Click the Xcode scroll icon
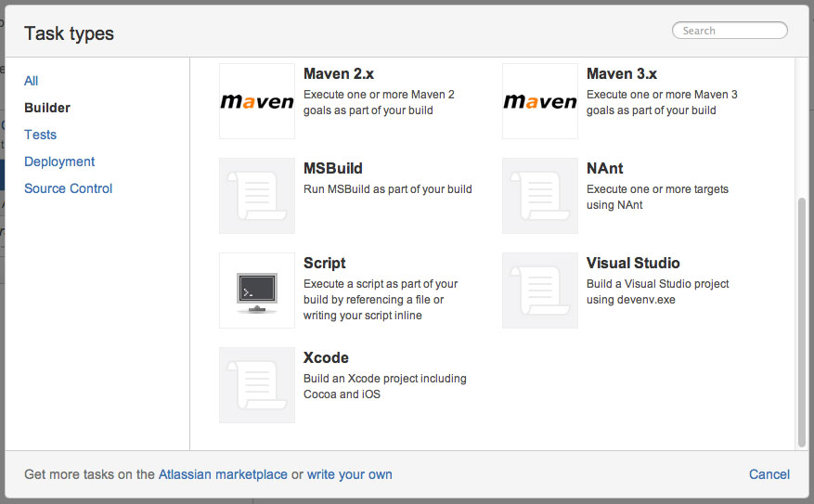The width and height of the screenshot is (814, 504). 257,385
